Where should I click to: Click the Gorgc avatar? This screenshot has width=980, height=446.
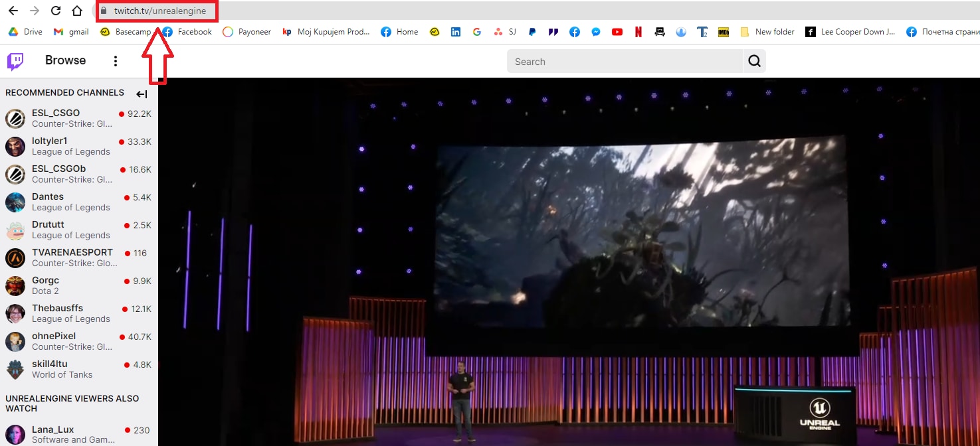pyautogui.click(x=15, y=285)
